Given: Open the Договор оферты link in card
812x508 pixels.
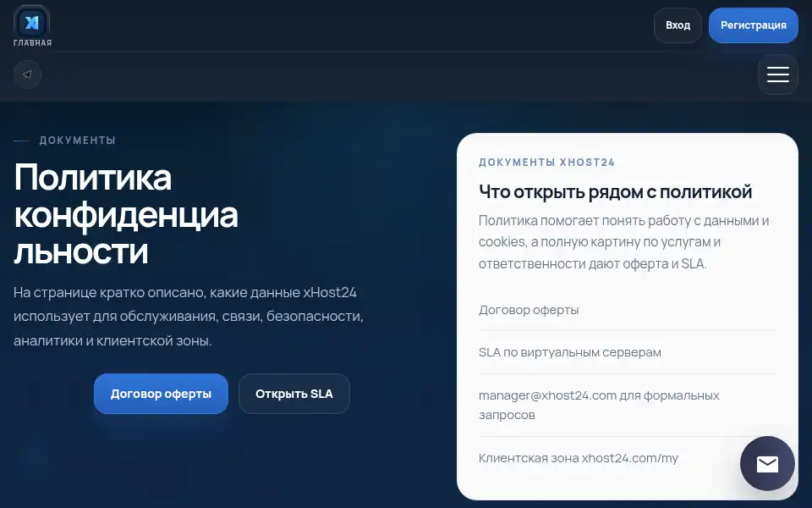Looking at the screenshot, I should coord(529,310).
